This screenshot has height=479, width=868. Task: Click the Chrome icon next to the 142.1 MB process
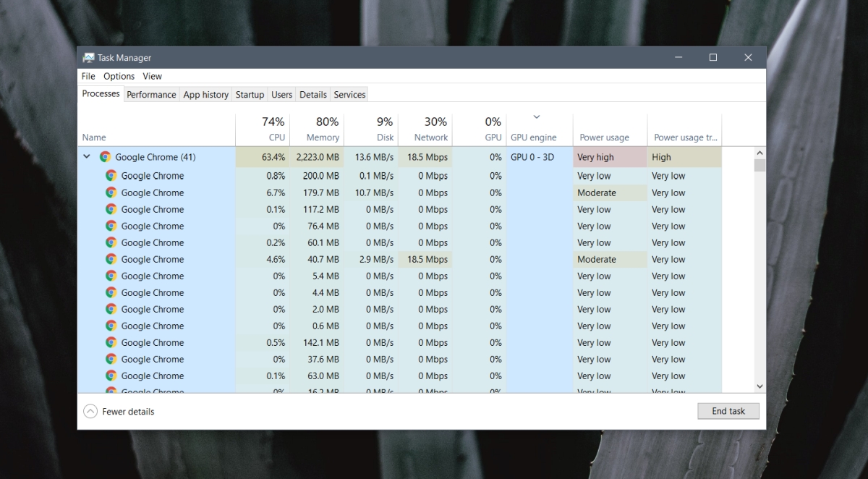112,342
